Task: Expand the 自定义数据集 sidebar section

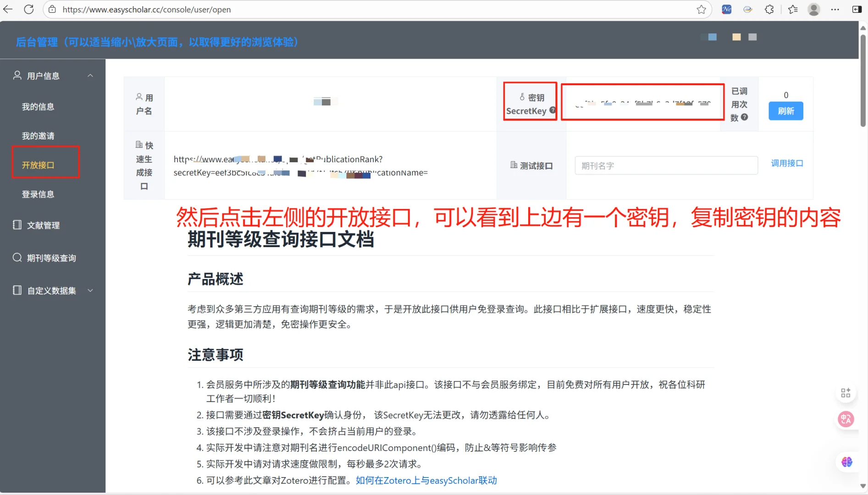Action: click(90, 290)
